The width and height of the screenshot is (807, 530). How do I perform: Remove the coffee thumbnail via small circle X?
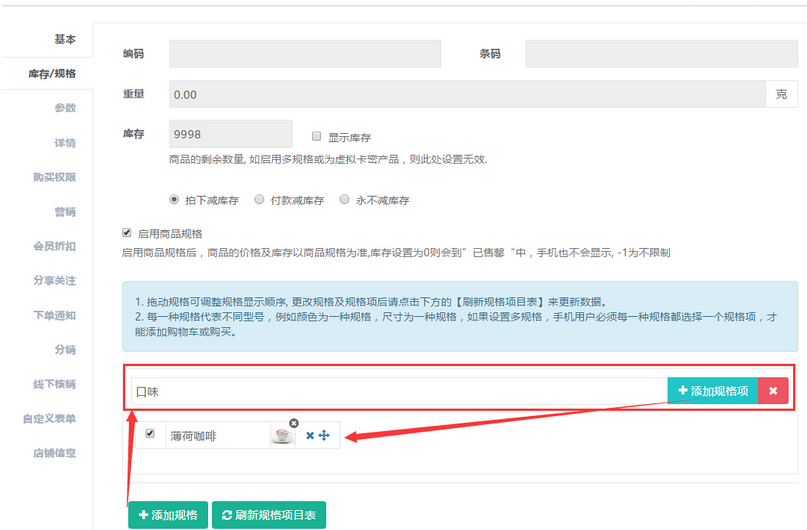point(294,423)
